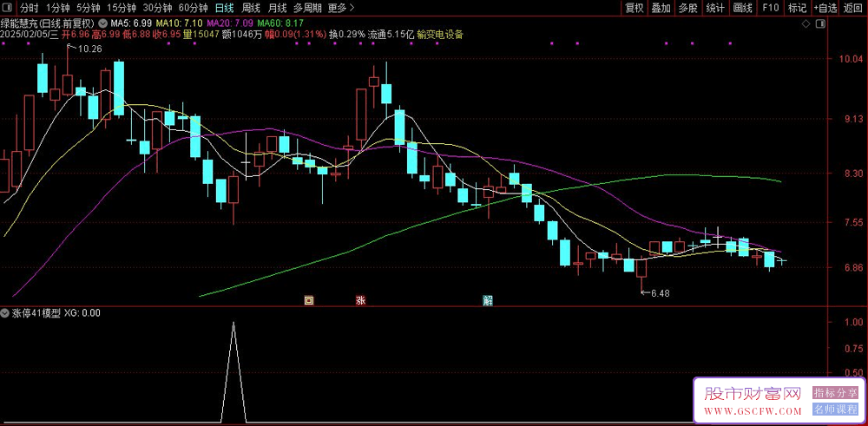Click the 涨停41模型 indicator name

[x=36, y=313]
